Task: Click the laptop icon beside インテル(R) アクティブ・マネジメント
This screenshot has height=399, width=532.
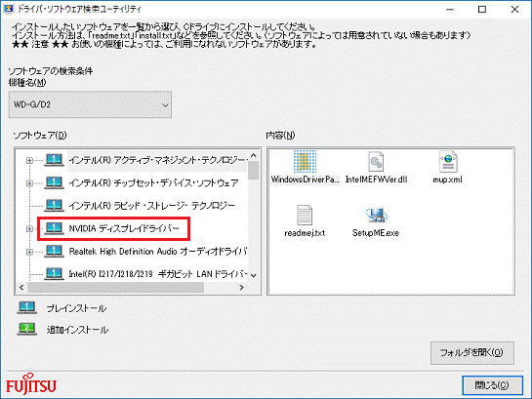Action: 54,160
